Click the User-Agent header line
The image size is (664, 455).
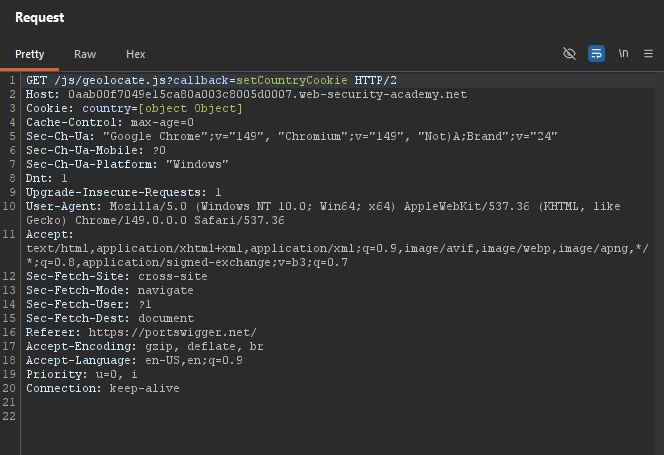tap(323, 213)
